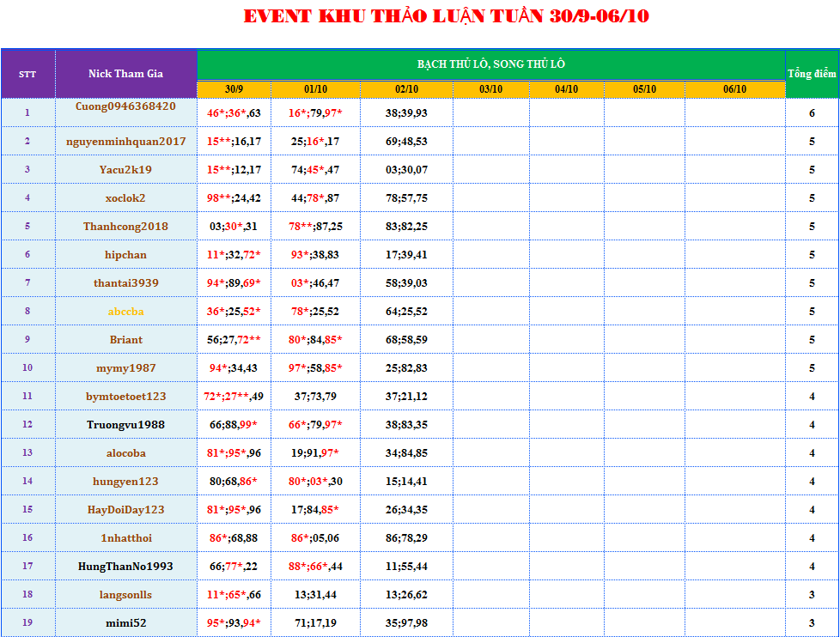Open the mimi52 nickname in last row
The height and width of the screenshot is (637, 840).
(x=125, y=622)
